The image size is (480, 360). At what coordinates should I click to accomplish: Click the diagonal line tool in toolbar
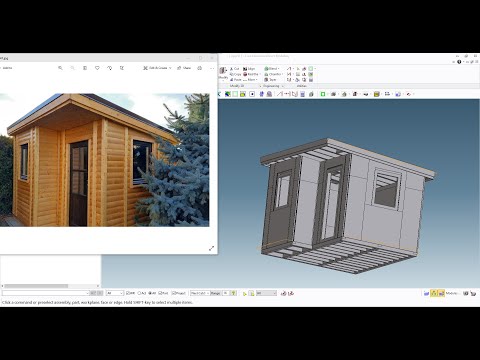[x=279, y=94]
